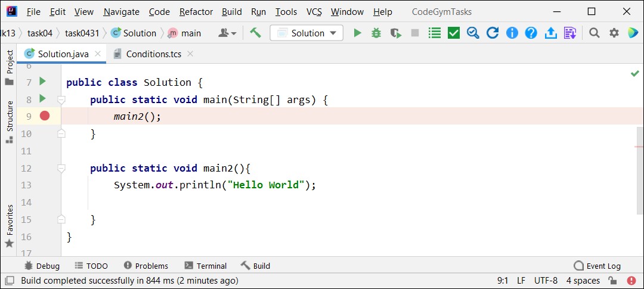Viewport: 644px width, 289px height.
Task: Open the Build menu
Action: click(x=231, y=12)
